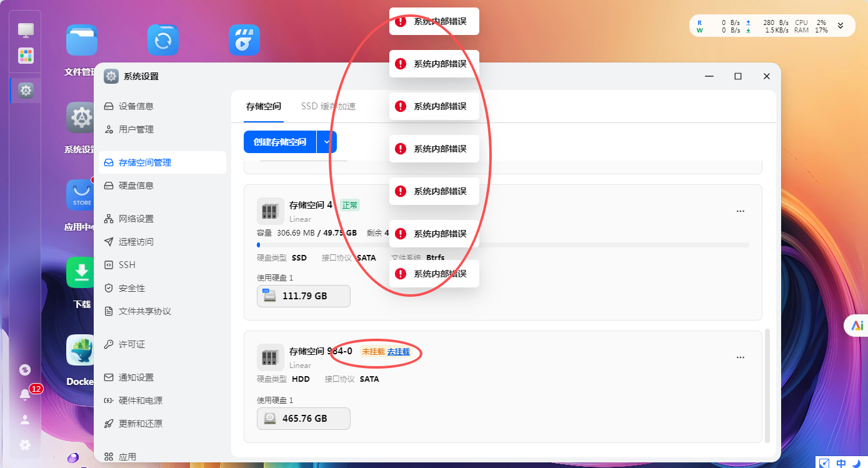Open 许可证 in the sidebar
Image resolution: width=868 pixels, height=468 pixels.
162,344
